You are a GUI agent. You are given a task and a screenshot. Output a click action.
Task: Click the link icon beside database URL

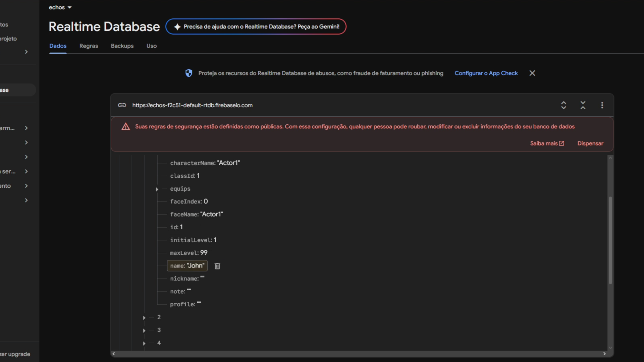tap(122, 105)
